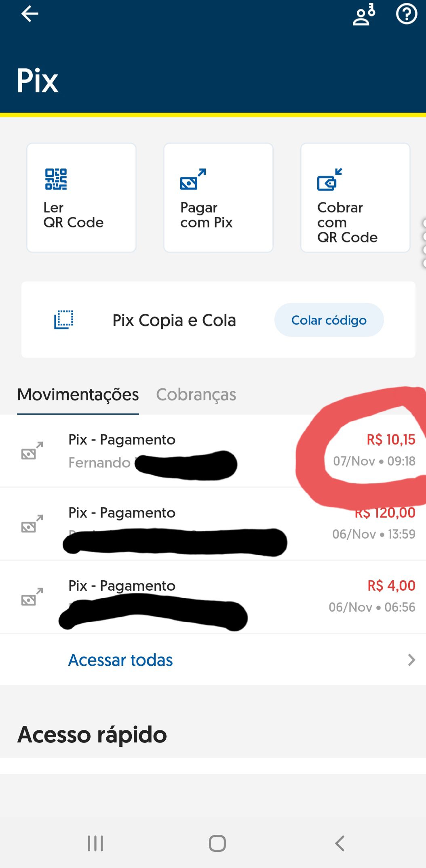Open the help question mark icon

(406, 14)
